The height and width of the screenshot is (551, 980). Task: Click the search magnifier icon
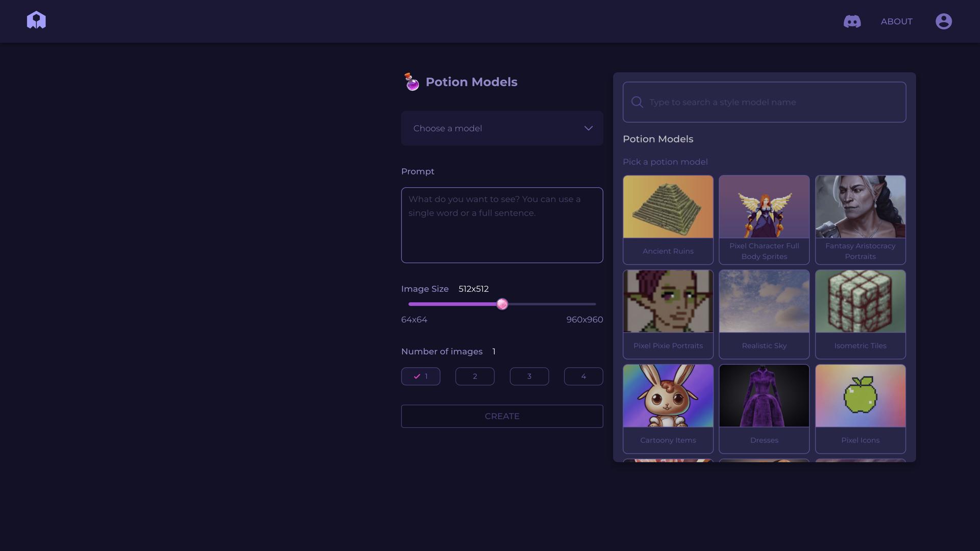coord(637,102)
